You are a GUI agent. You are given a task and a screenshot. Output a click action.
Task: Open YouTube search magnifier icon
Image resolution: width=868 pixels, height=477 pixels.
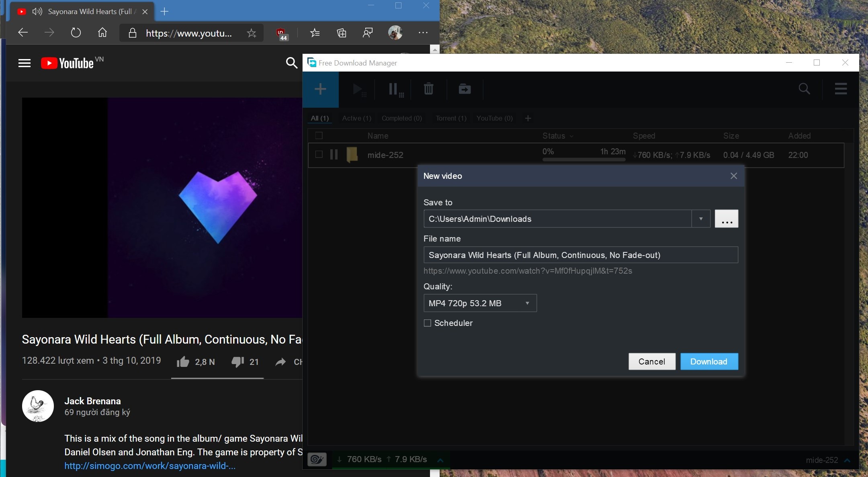pyautogui.click(x=291, y=63)
